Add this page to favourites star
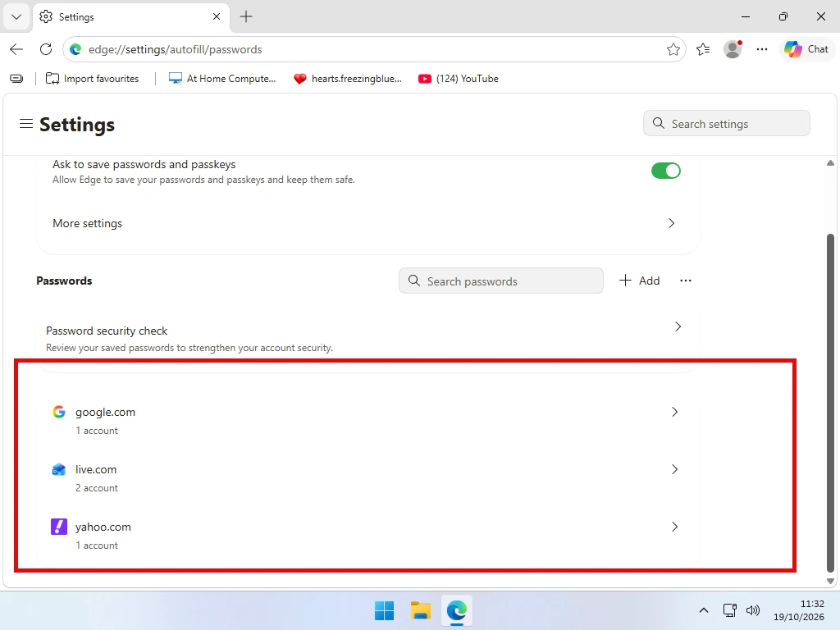 (673, 49)
